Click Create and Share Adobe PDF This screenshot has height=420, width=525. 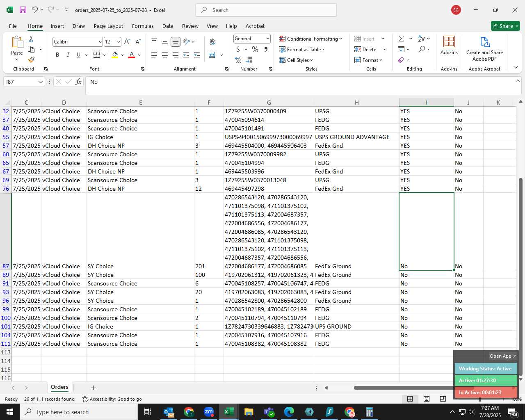coord(484,48)
